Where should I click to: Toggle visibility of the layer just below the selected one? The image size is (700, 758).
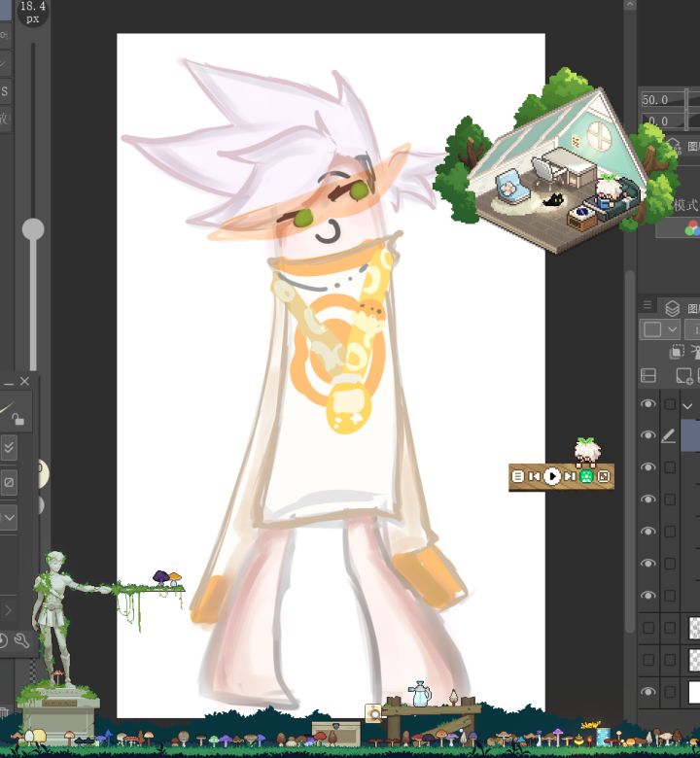(648, 467)
